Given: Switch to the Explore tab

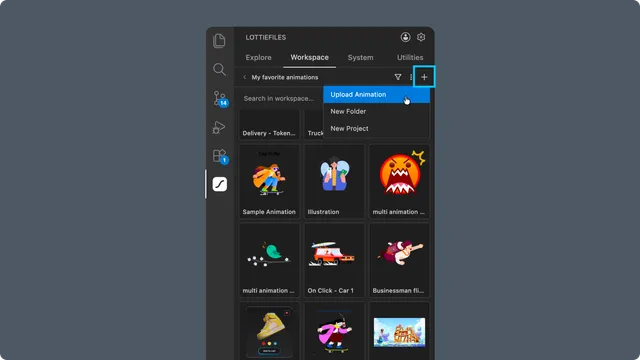Looking at the screenshot, I should [258, 58].
